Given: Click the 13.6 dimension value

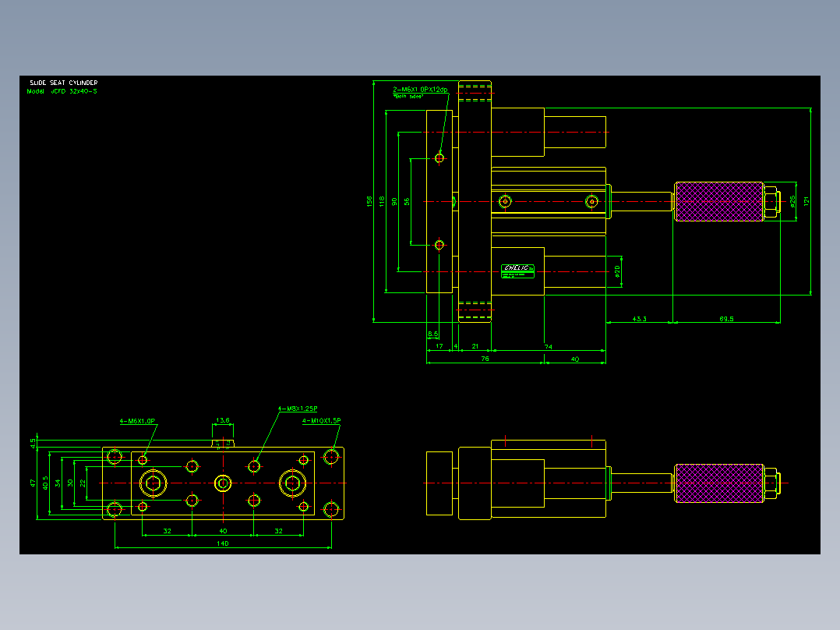Looking at the screenshot, I should [223, 420].
